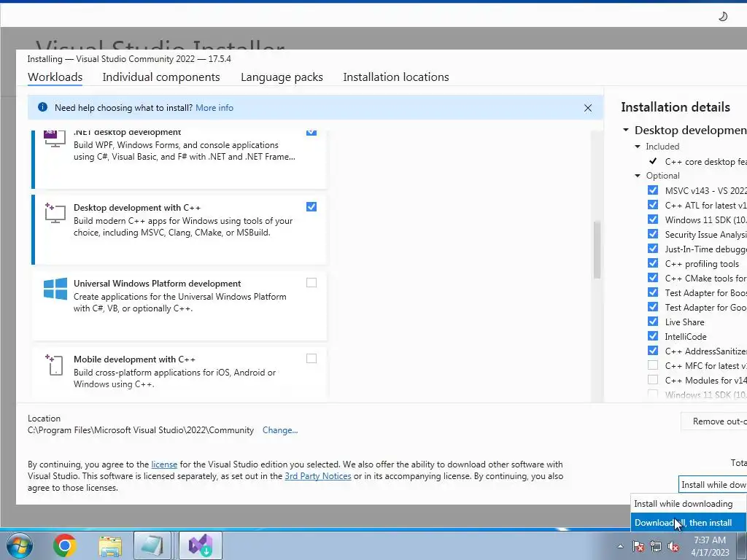
Task: Launch Google Chrome from taskbar
Action: pyautogui.click(x=65, y=545)
